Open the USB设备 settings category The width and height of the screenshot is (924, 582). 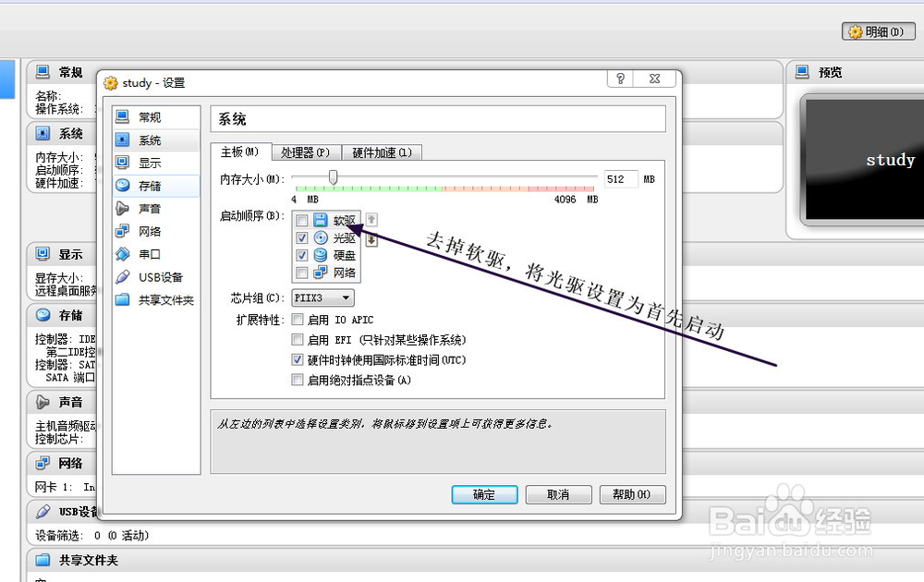tap(156, 277)
